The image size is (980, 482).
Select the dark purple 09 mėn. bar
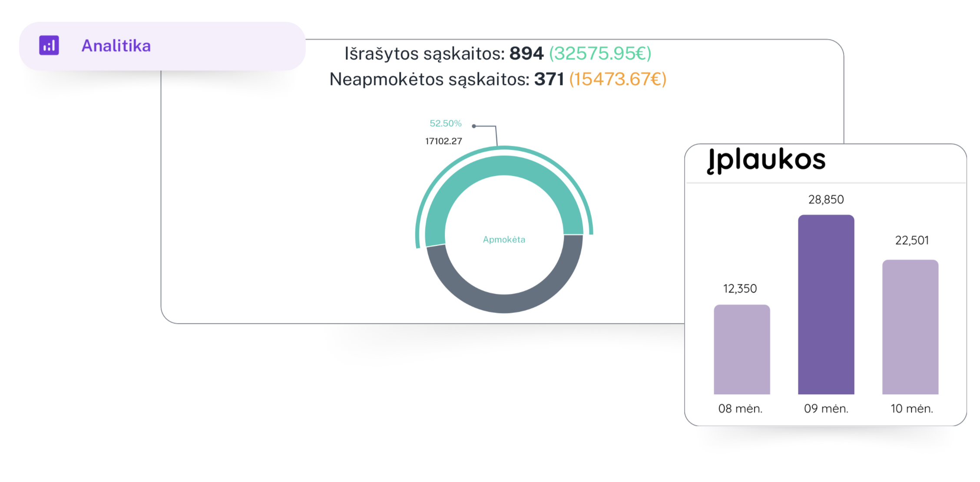pos(826,304)
